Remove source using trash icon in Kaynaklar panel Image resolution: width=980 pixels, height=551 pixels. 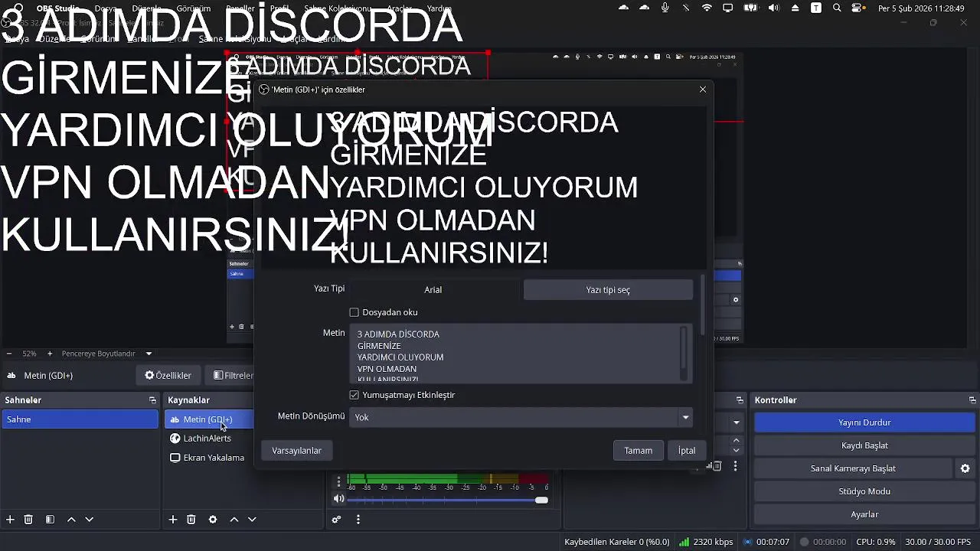(191, 520)
